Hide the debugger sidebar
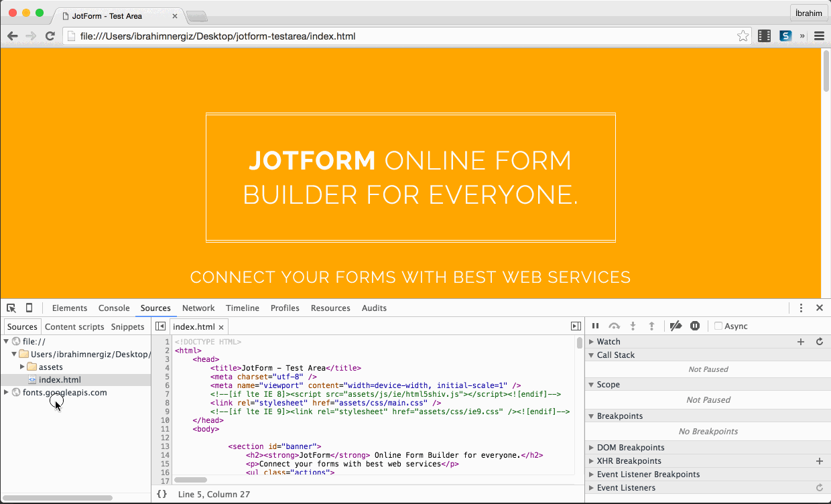The image size is (831, 504). (x=576, y=326)
